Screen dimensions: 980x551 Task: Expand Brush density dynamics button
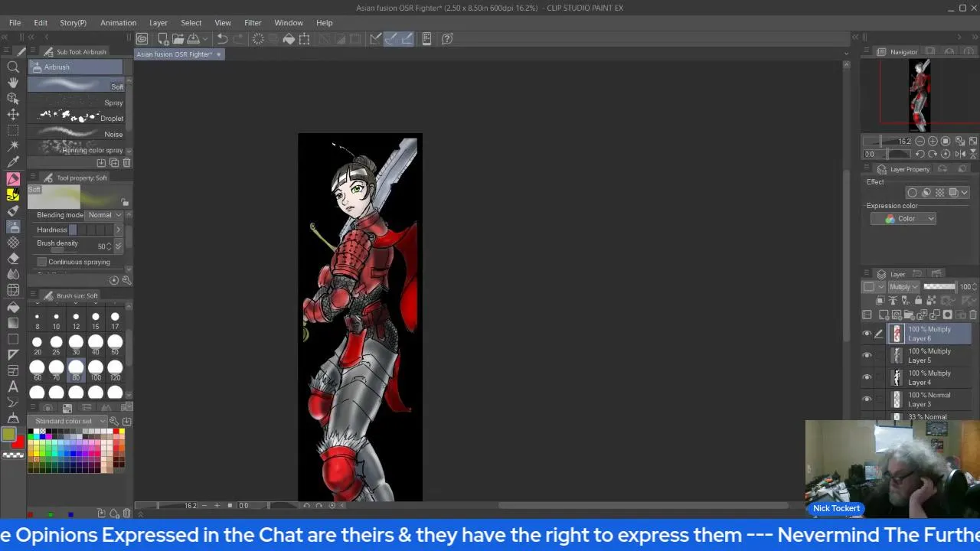point(118,246)
